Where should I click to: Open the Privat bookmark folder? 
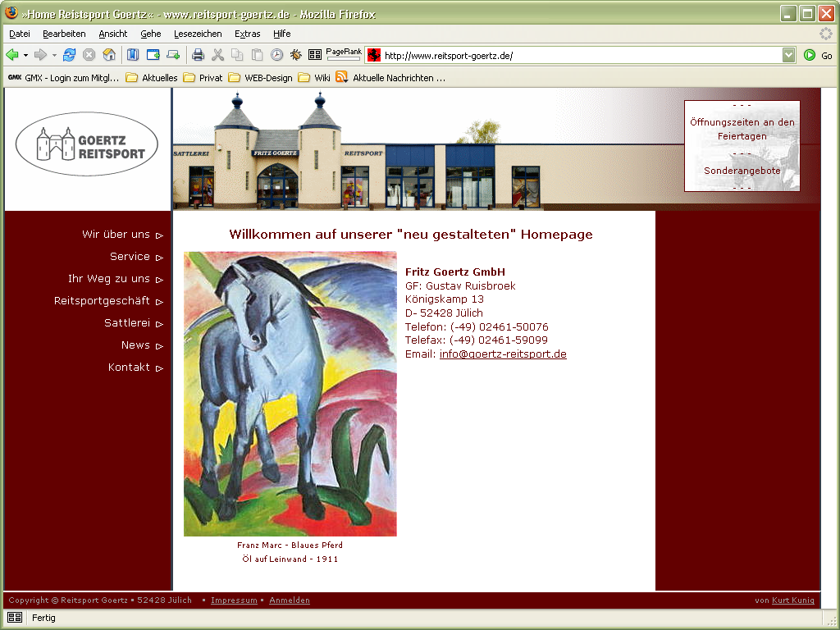coord(203,78)
